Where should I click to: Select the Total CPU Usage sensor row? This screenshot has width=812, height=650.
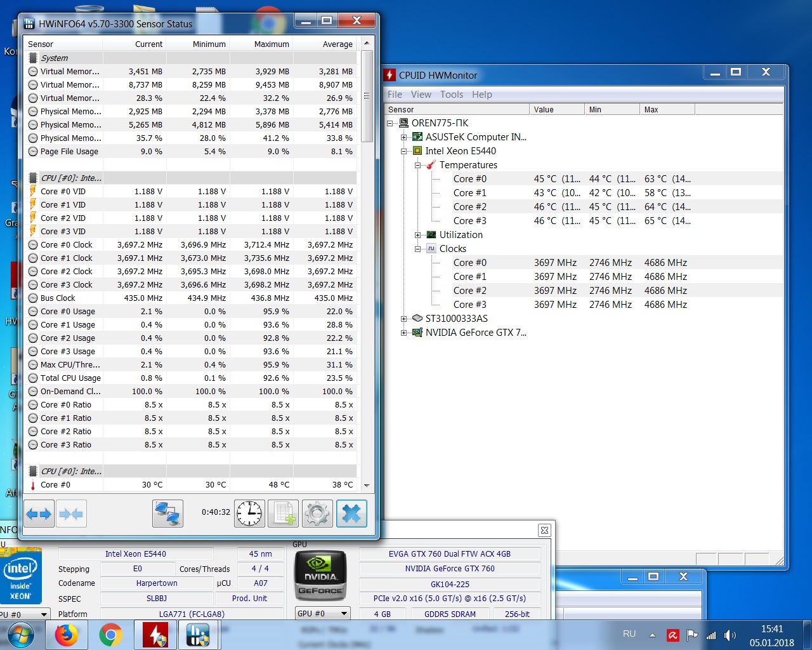click(190, 378)
